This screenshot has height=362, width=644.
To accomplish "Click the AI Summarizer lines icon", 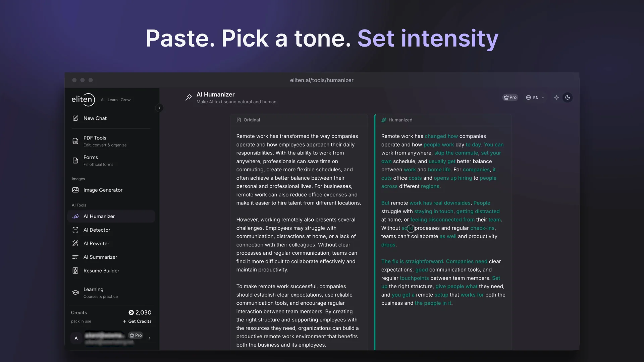I will pos(75,257).
